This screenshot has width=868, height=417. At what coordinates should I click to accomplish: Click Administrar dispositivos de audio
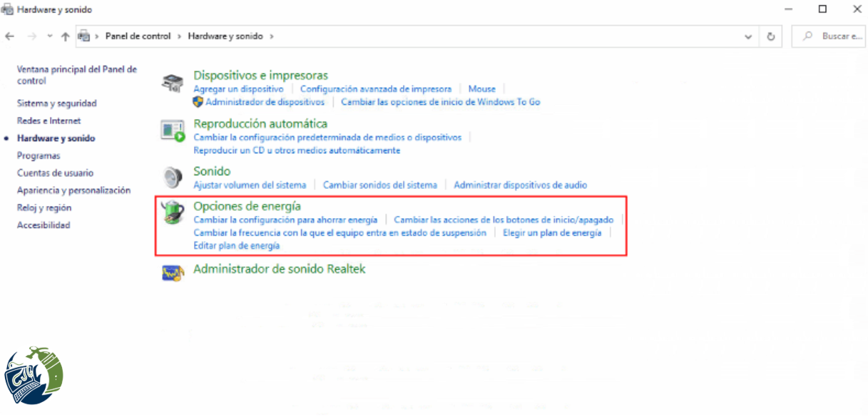pyautogui.click(x=520, y=185)
